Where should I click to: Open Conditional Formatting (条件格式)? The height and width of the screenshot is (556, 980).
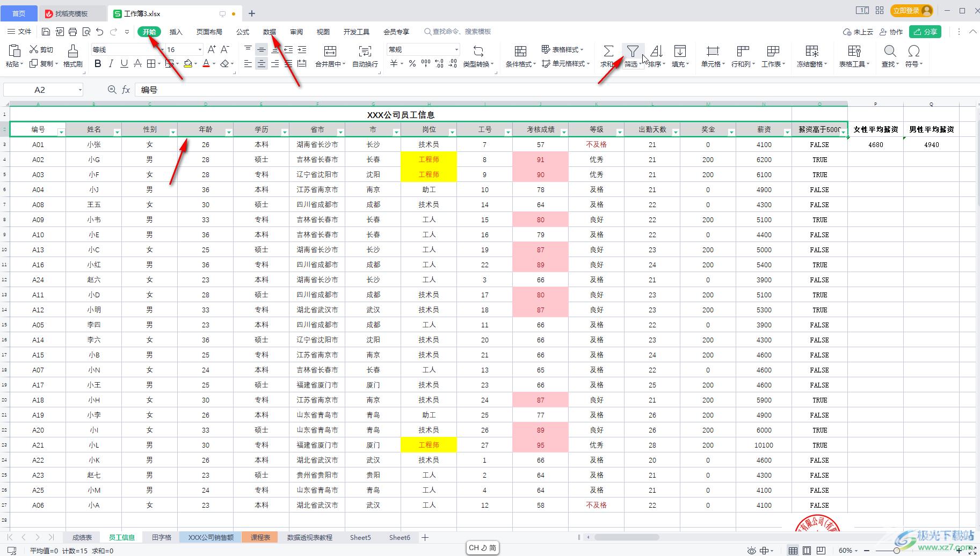point(520,56)
